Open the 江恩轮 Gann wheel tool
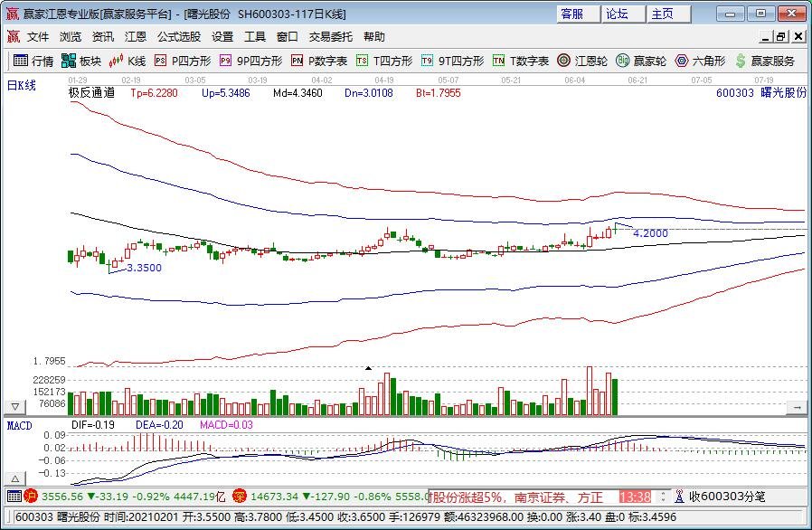 click(582, 62)
